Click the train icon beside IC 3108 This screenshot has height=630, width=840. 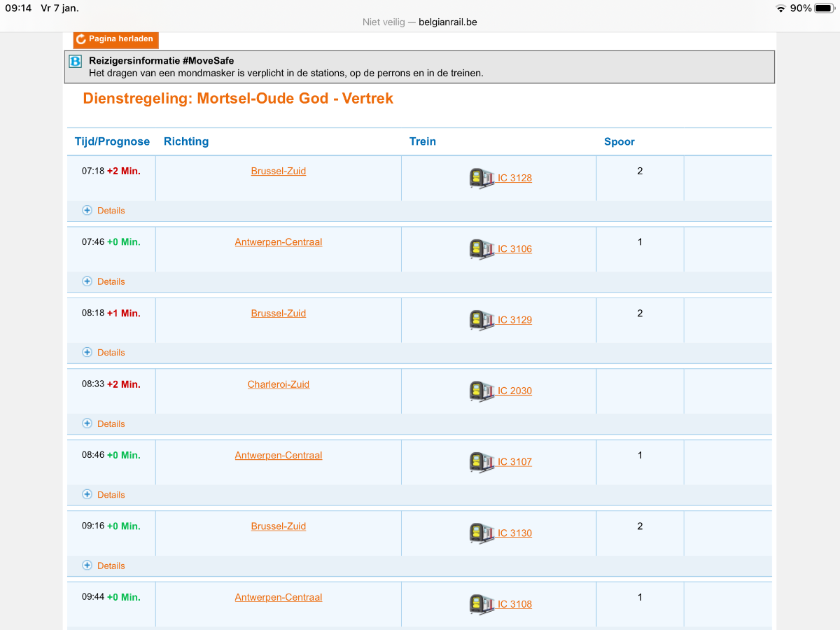pos(482,604)
